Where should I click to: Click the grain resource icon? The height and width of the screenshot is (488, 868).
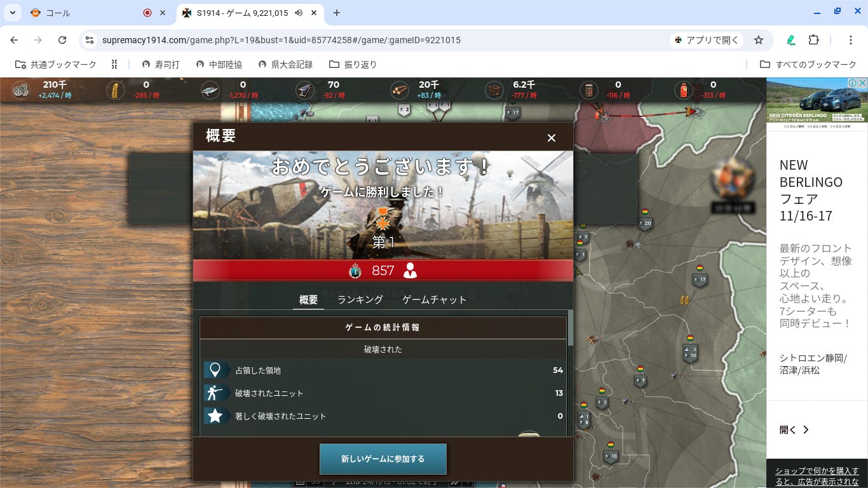[115, 90]
